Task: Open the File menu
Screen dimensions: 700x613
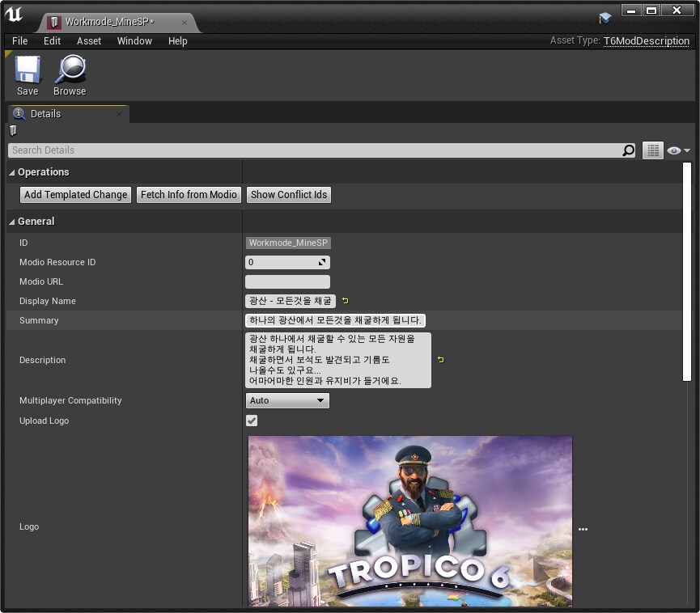Action: coord(19,41)
